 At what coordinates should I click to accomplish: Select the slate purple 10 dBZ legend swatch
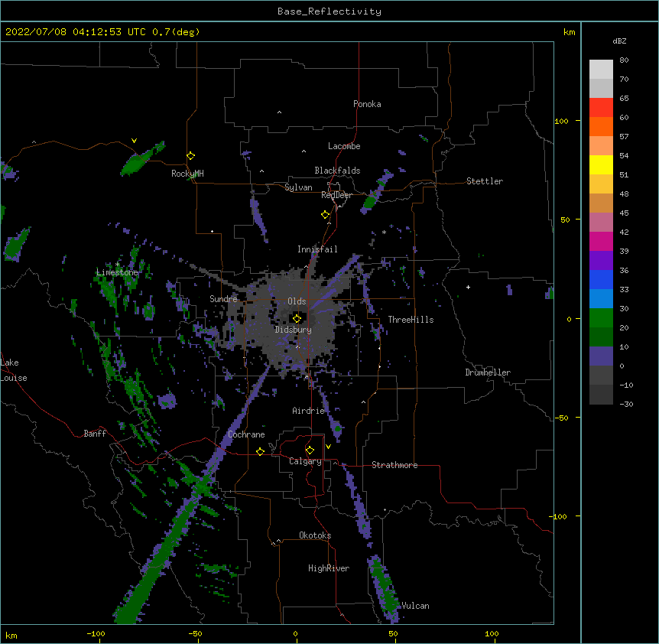[x=601, y=356]
